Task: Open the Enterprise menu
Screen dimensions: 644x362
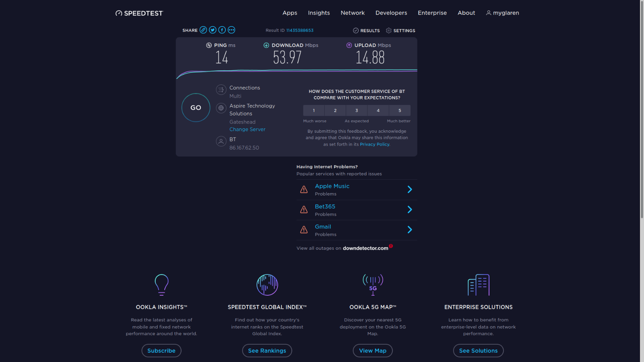Action: click(432, 13)
